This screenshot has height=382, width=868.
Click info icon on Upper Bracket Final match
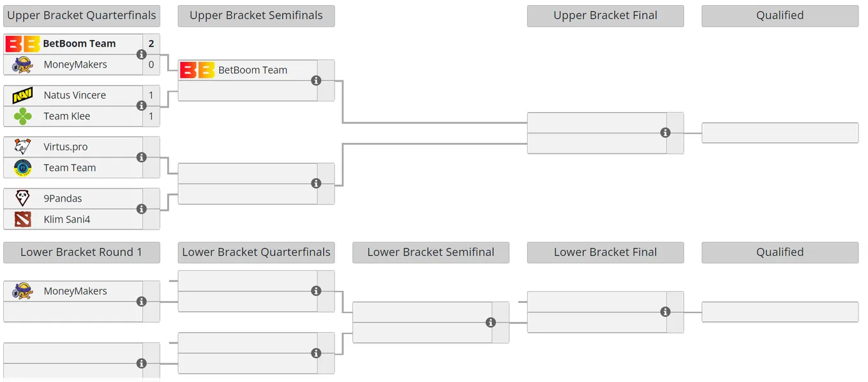pos(666,133)
